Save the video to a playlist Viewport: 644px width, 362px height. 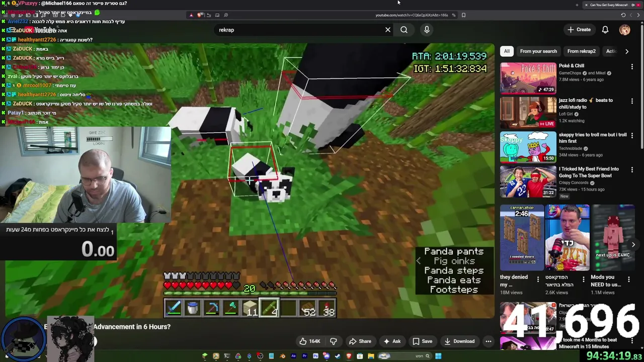(x=423, y=341)
